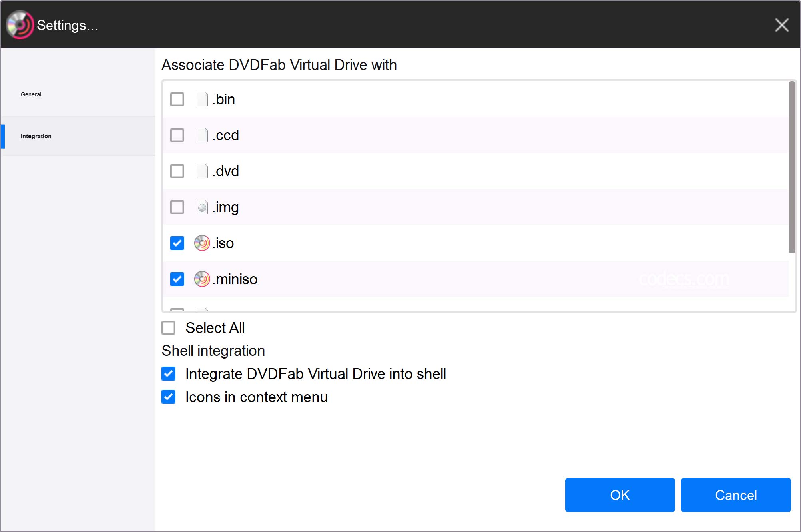Click the .dvd file type icon
Image resolution: width=801 pixels, height=532 pixels.
pyautogui.click(x=202, y=171)
